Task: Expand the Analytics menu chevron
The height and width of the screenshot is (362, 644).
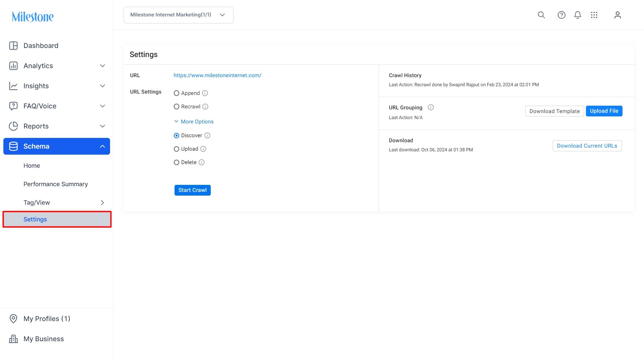Action: click(103, 66)
